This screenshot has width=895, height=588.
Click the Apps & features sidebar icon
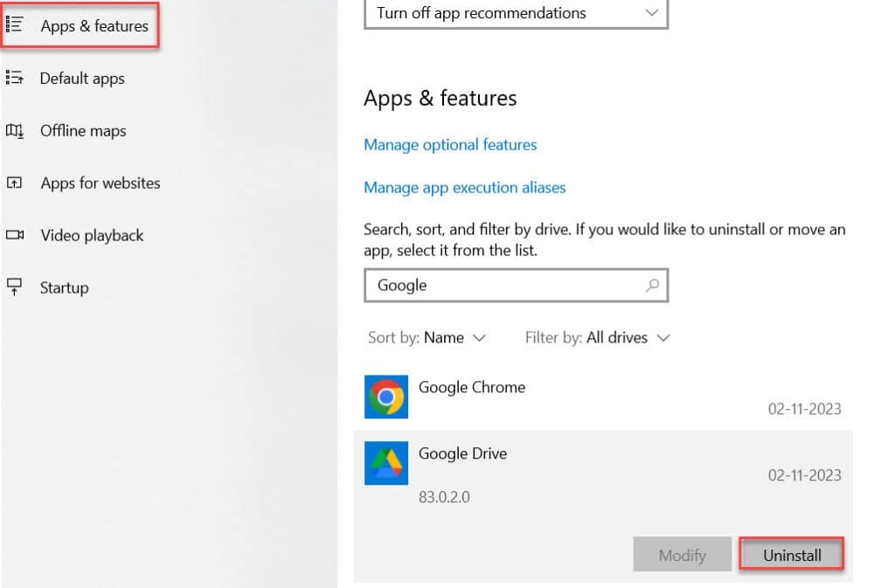(14, 24)
